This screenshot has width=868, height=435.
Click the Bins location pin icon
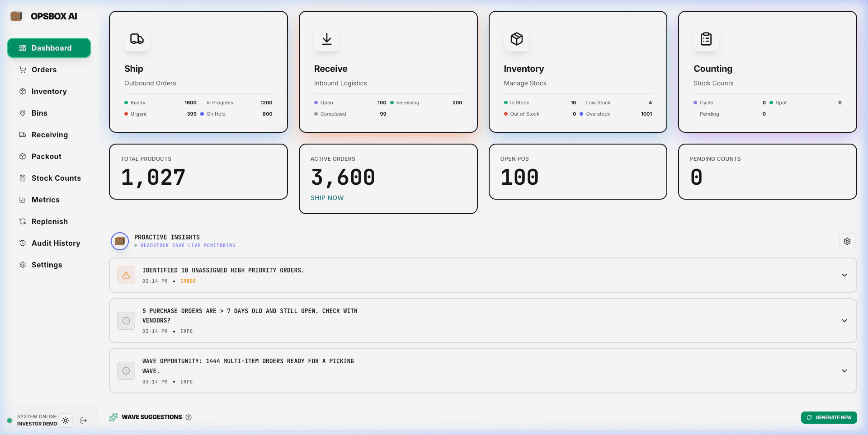(x=23, y=113)
